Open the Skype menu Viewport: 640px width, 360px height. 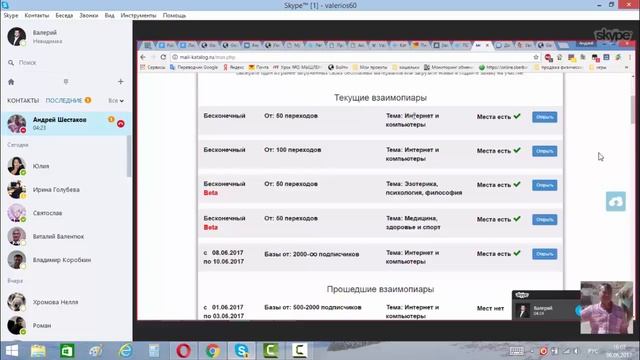click(11, 15)
